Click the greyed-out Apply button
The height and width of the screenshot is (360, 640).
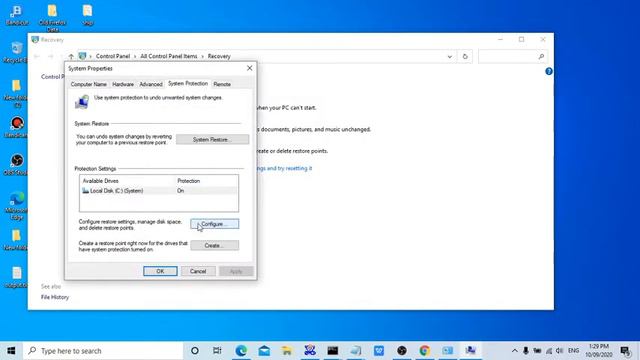[x=236, y=271]
